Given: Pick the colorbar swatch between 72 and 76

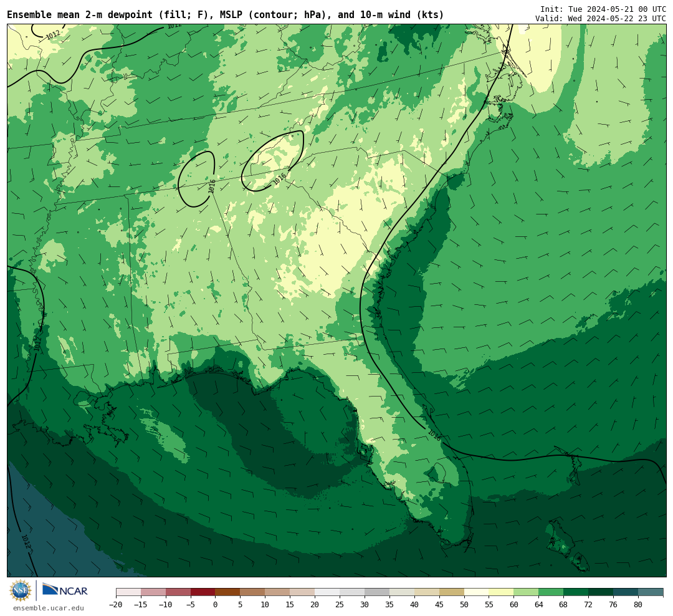Looking at the screenshot, I should 601,592.
